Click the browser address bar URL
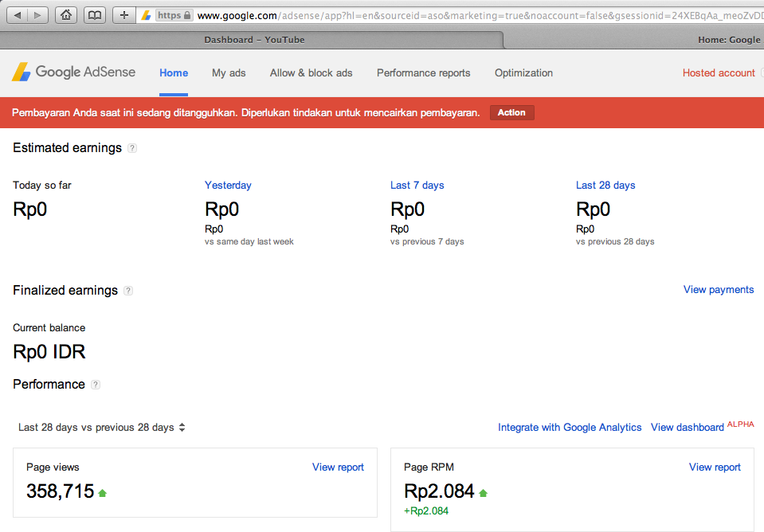 (478, 15)
